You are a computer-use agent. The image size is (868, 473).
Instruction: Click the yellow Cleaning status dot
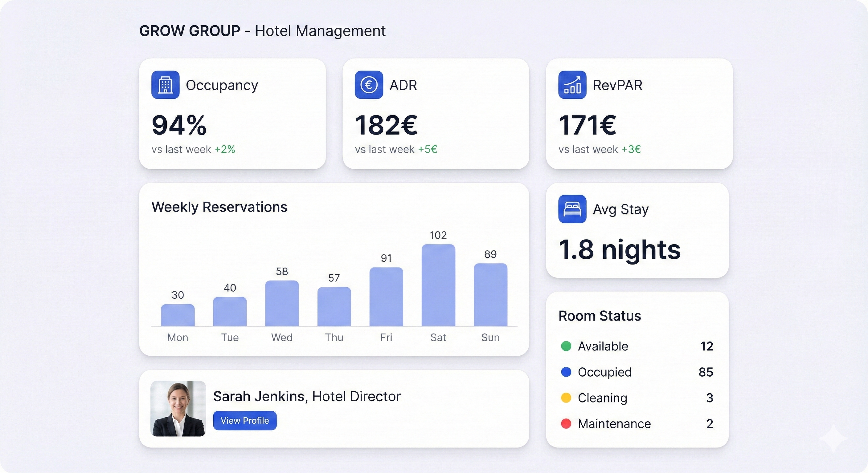566,398
